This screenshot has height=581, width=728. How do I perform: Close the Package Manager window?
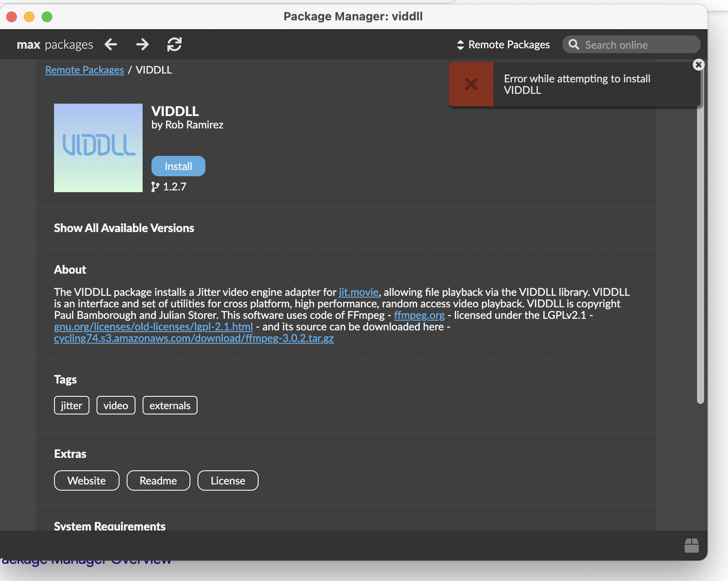point(12,17)
